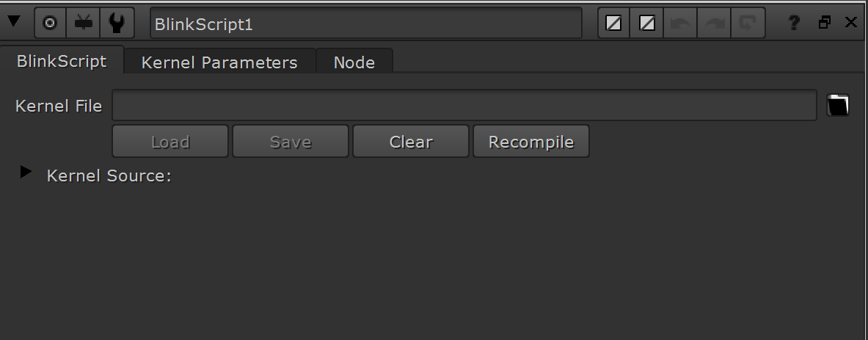Screen dimensions: 868x340
Task: Float the properties panel window
Action: tap(824, 22)
